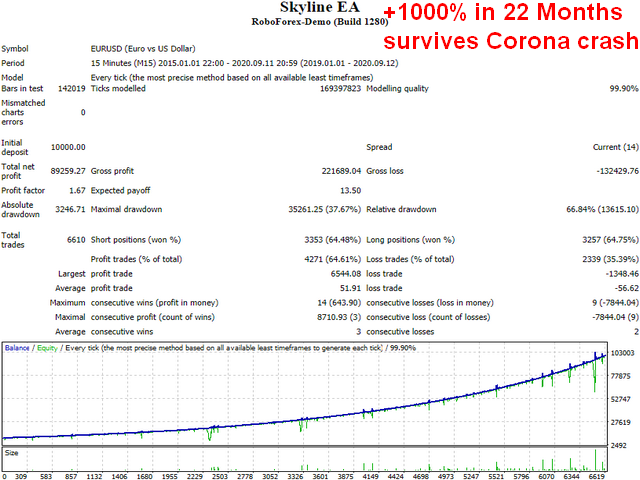Screen dimensions: 640x480
Task: Click X-axis trade number '309'
Action: coord(21,476)
